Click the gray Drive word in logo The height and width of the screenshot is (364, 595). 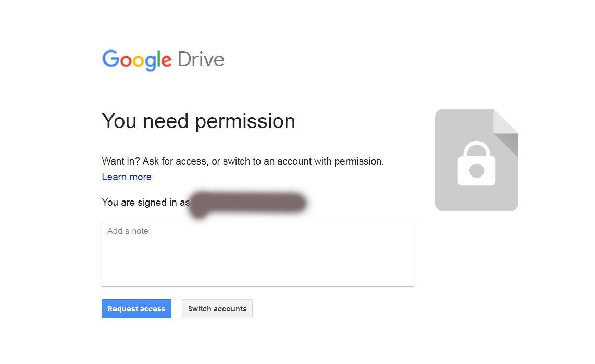[201, 59]
